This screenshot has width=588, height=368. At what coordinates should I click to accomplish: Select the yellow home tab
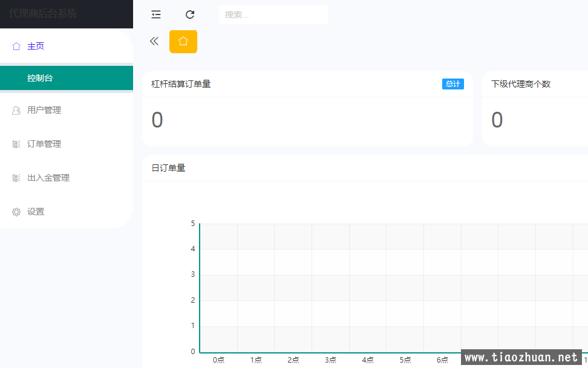183,41
